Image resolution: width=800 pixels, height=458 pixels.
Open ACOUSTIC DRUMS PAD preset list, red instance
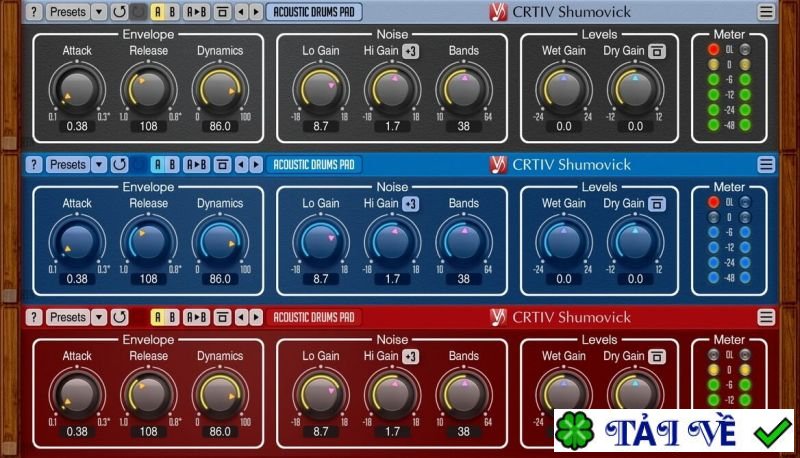[314, 317]
